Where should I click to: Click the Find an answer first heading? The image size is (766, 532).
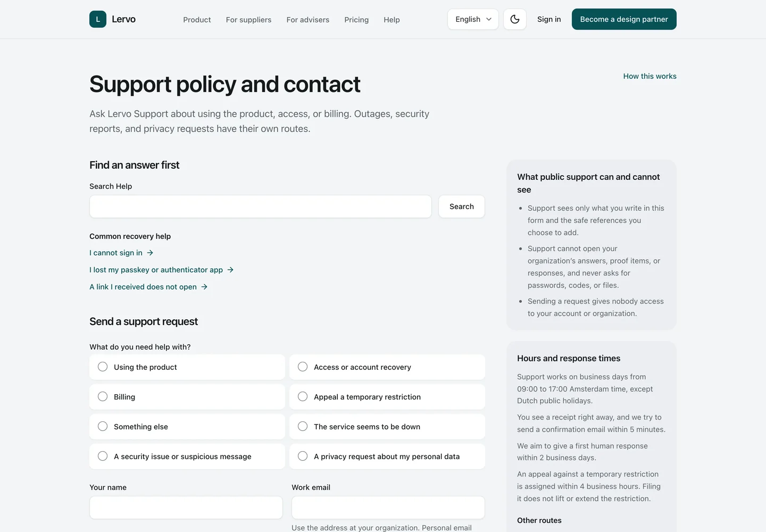(x=134, y=165)
